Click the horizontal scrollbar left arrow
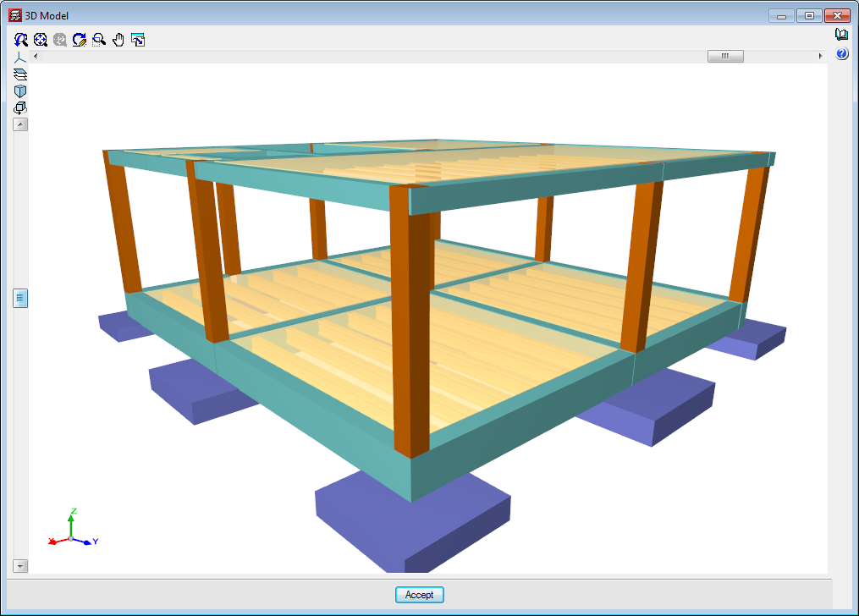The image size is (859, 616). coord(36,57)
